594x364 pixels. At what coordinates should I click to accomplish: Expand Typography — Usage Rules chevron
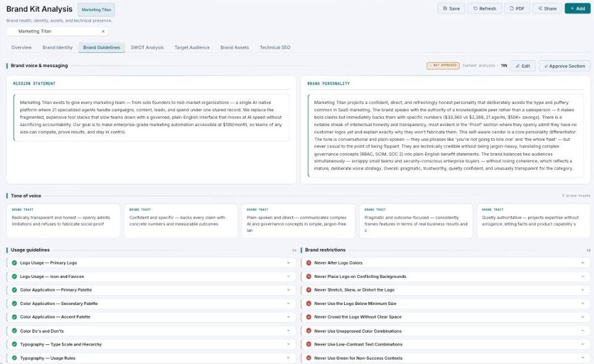coord(288,358)
